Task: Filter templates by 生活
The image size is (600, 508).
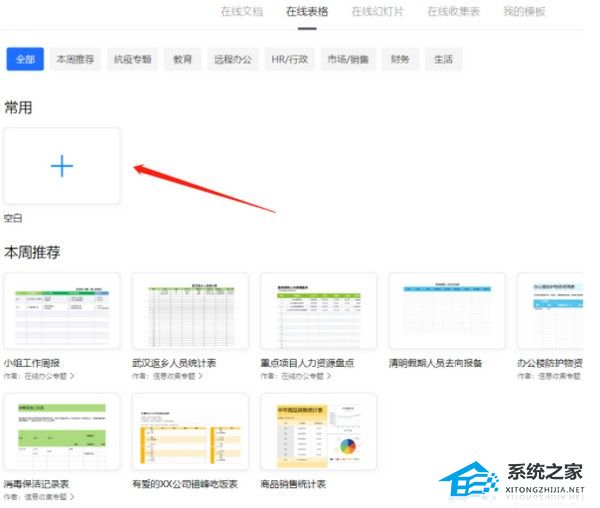Action: [443, 59]
